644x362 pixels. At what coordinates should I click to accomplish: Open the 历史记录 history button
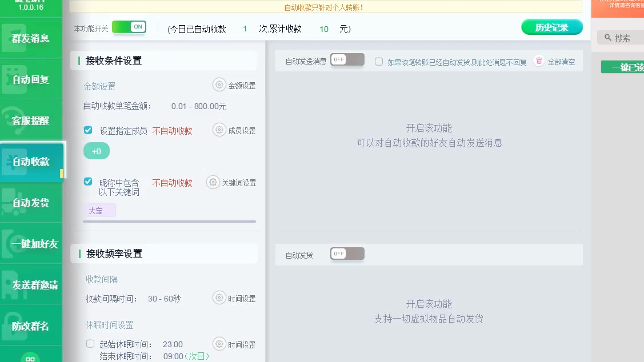tap(551, 27)
